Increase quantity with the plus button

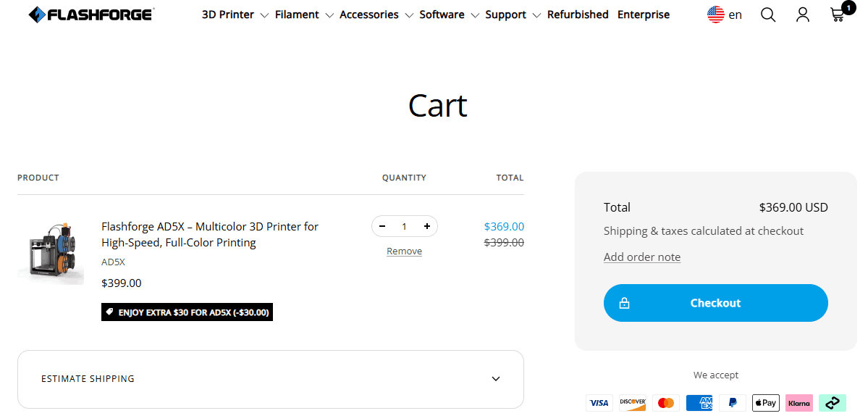tap(427, 226)
